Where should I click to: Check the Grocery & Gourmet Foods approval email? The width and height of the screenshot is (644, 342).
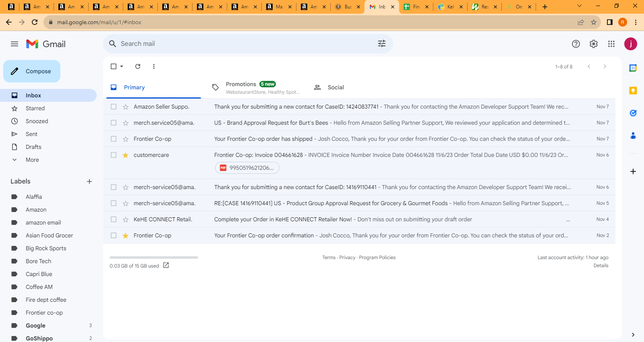click(x=114, y=203)
